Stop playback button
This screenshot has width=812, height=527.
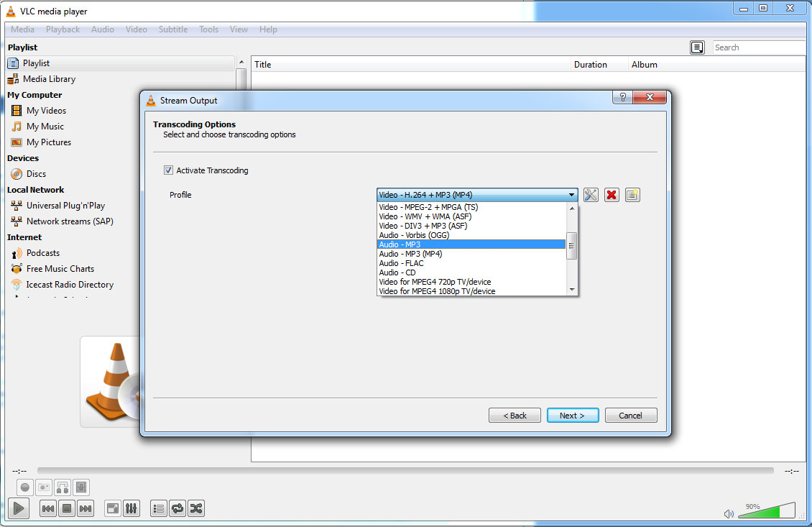(x=67, y=508)
